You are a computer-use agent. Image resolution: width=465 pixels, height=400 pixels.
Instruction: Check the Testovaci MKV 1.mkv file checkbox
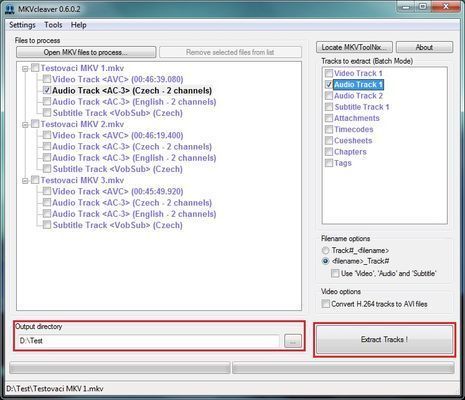pos(35,68)
